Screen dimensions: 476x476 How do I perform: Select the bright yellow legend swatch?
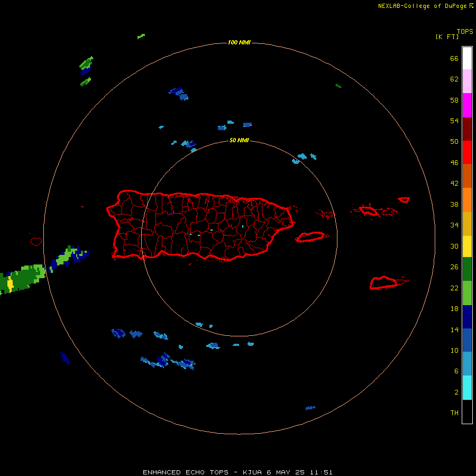click(467, 246)
